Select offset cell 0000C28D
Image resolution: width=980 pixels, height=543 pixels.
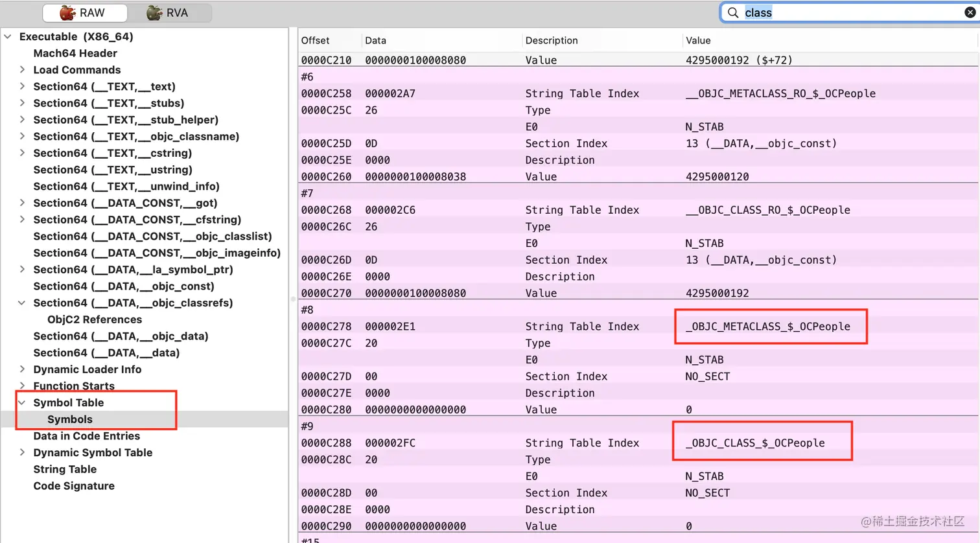326,493
